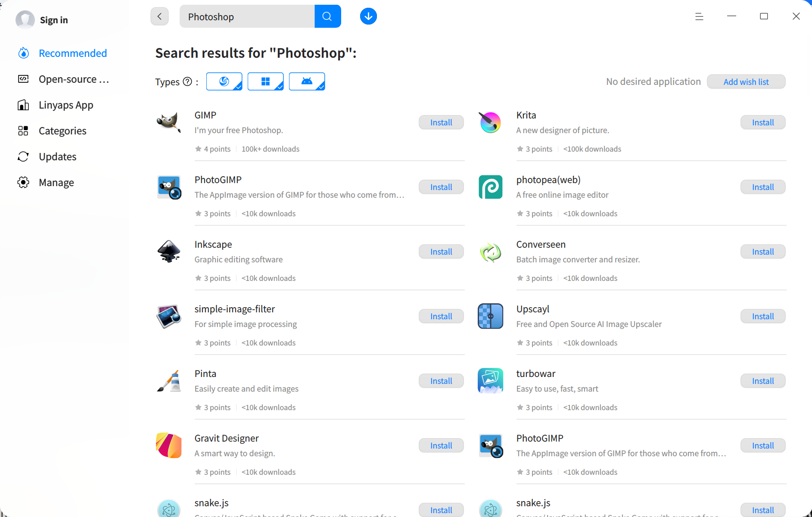
Task: Install GIMP
Action: pyautogui.click(x=441, y=122)
